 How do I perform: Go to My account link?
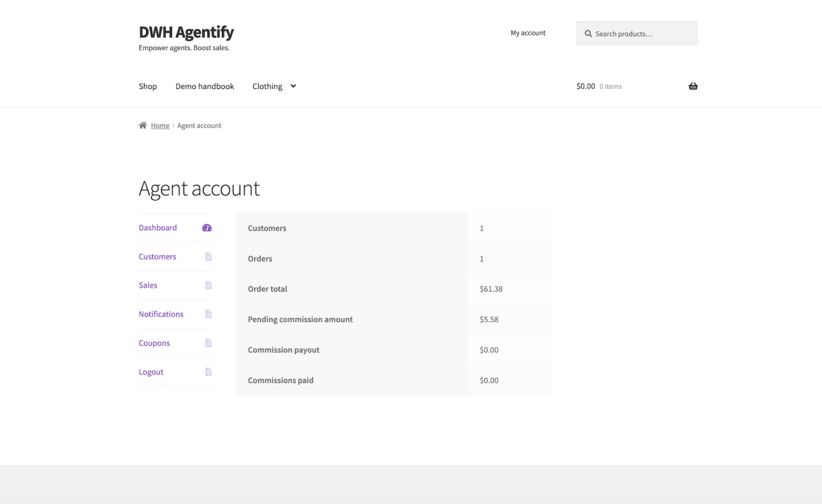(528, 33)
